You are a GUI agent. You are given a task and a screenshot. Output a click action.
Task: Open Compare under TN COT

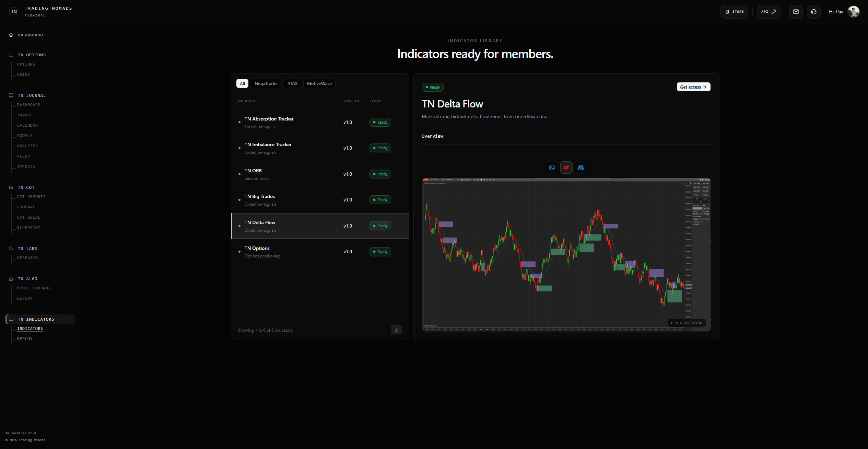tap(26, 207)
